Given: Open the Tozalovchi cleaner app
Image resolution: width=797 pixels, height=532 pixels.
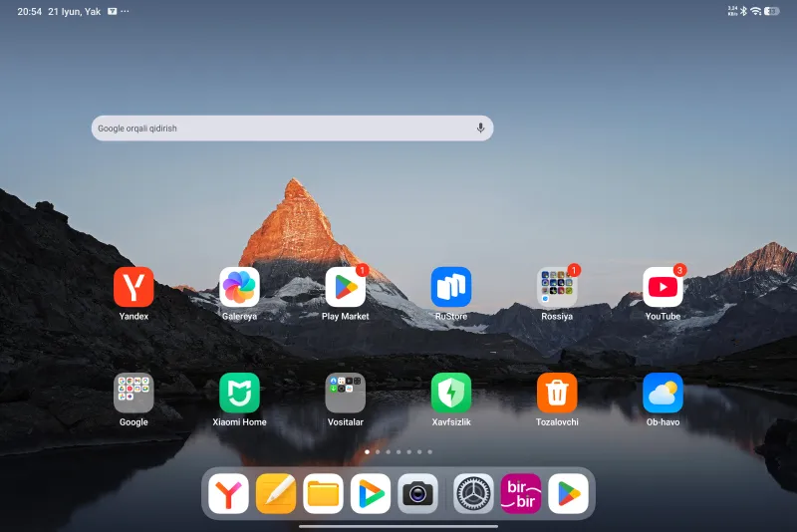Looking at the screenshot, I should [557, 393].
